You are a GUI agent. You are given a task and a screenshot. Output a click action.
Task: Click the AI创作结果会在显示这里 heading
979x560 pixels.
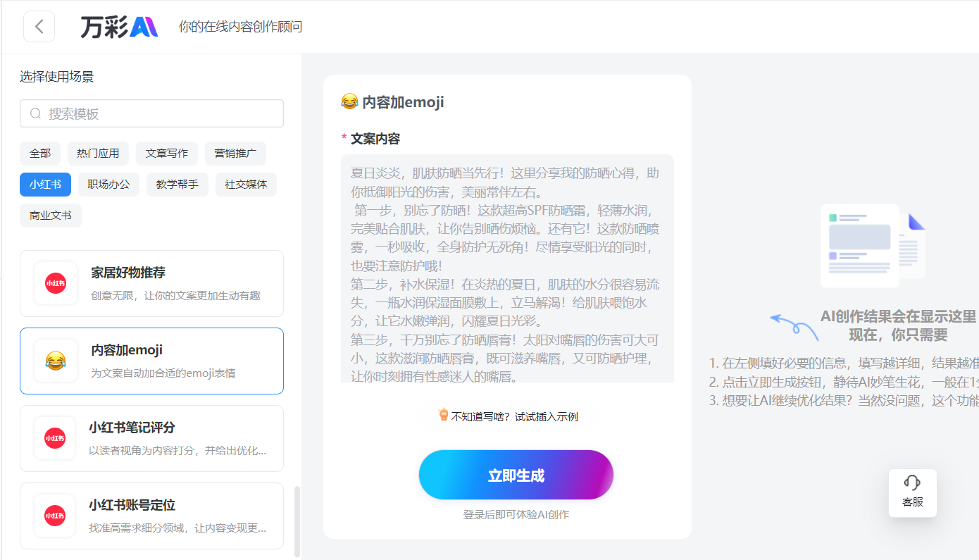point(899,316)
